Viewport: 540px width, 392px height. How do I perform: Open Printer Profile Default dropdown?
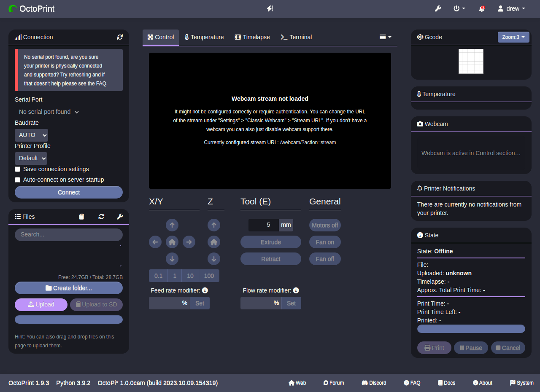[31, 158]
